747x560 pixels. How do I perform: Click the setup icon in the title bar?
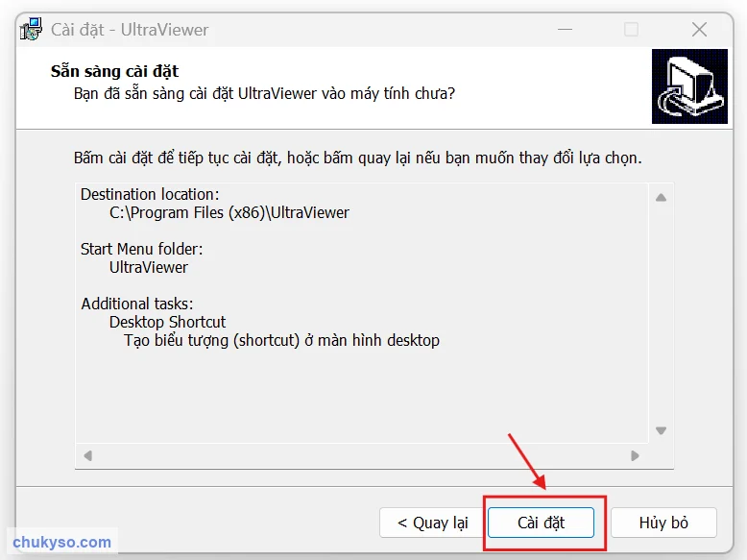click(31, 30)
